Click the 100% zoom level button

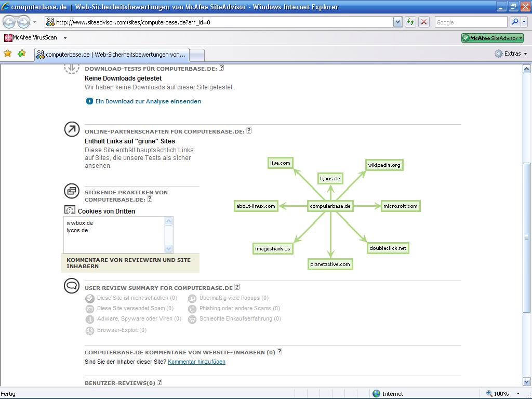(498, 394)
